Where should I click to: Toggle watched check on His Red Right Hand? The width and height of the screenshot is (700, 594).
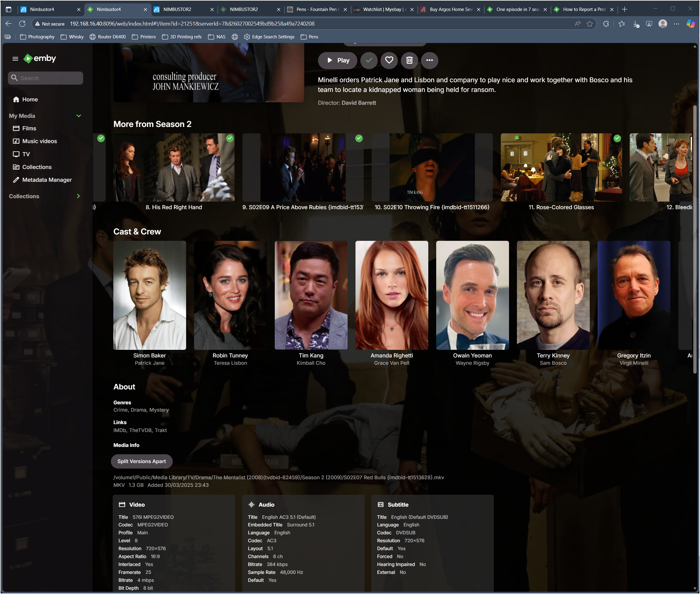pyautogui.click(x=230, y=138)
